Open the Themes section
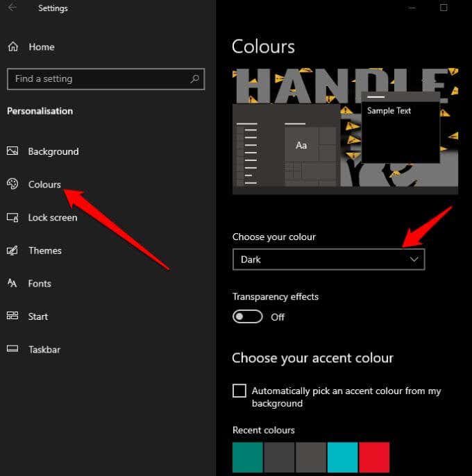 (45, 250)
